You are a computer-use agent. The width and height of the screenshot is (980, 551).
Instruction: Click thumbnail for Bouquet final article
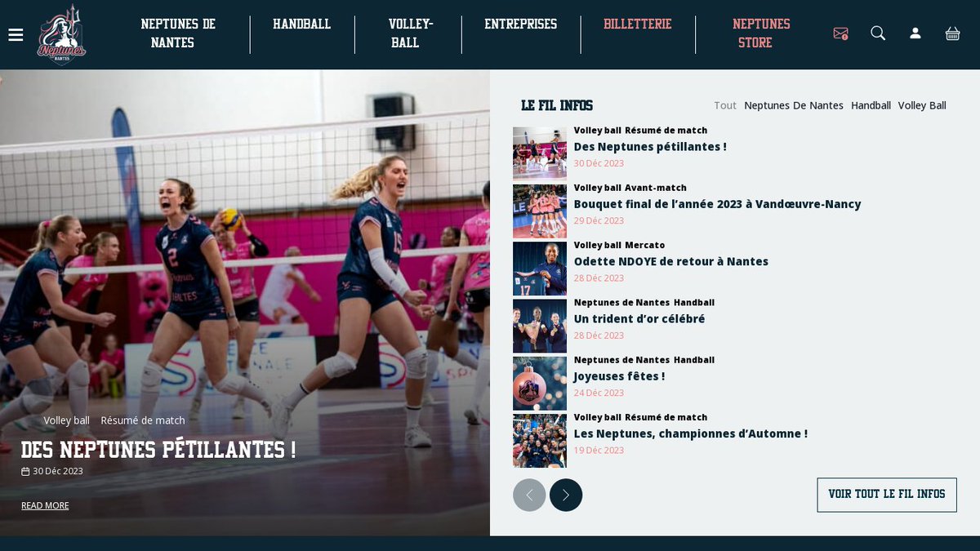[x=540, y=211]
